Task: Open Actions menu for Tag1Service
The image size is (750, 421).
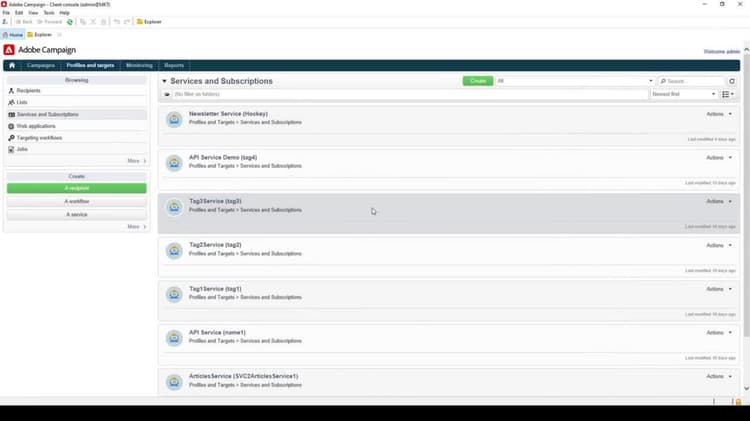Action: (719, 289)
